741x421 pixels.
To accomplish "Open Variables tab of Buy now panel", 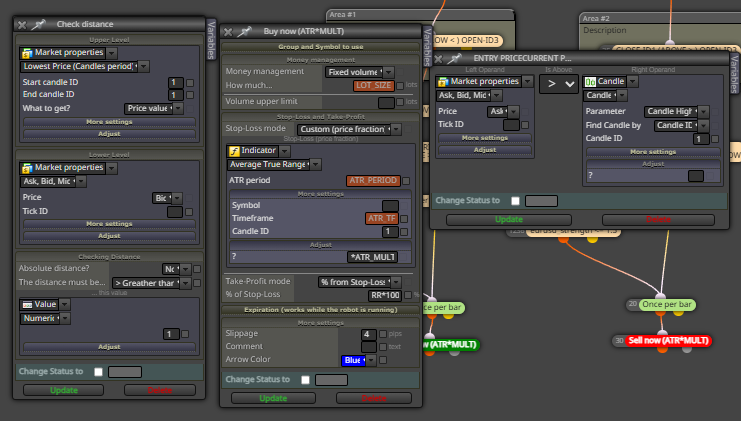I will 427,46.
